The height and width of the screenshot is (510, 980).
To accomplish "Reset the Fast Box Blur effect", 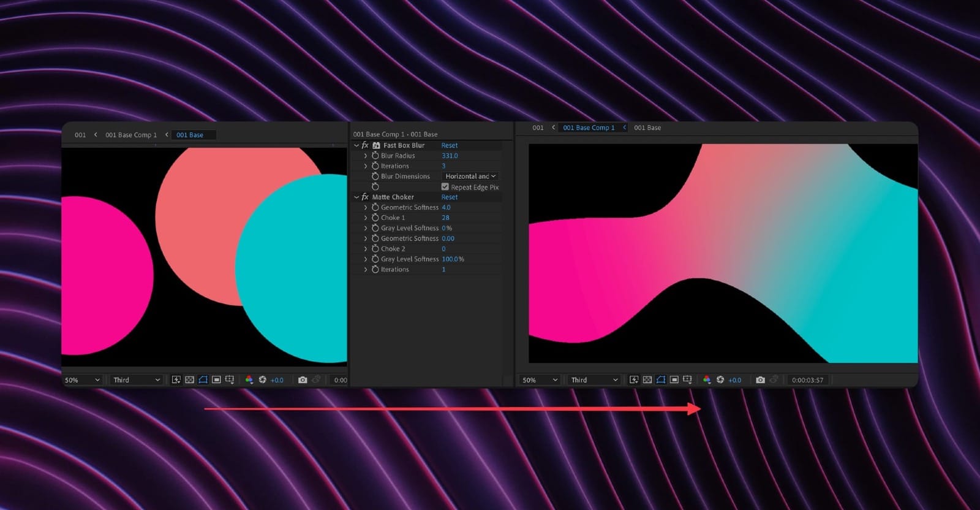I will [449, 145].
